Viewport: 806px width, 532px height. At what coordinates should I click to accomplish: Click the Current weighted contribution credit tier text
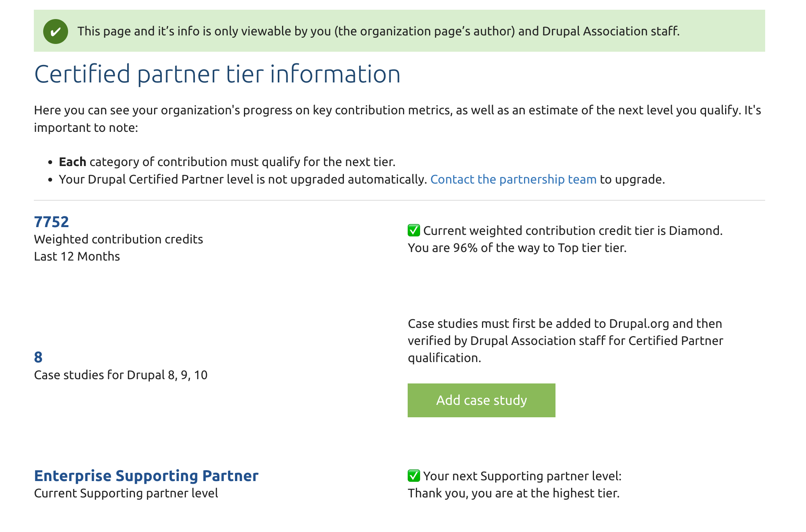point(573,231)
